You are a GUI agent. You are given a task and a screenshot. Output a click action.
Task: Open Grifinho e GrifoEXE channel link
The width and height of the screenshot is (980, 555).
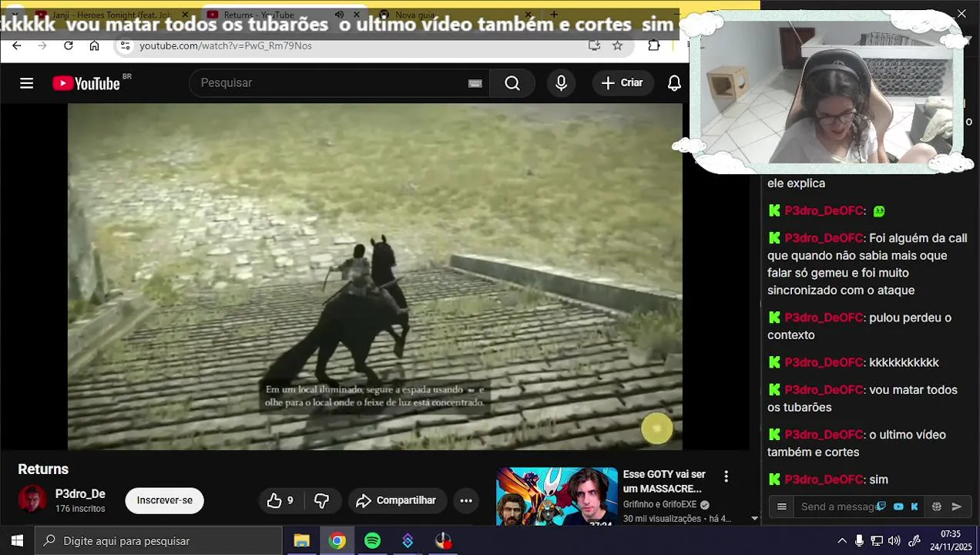click(659, 505)
